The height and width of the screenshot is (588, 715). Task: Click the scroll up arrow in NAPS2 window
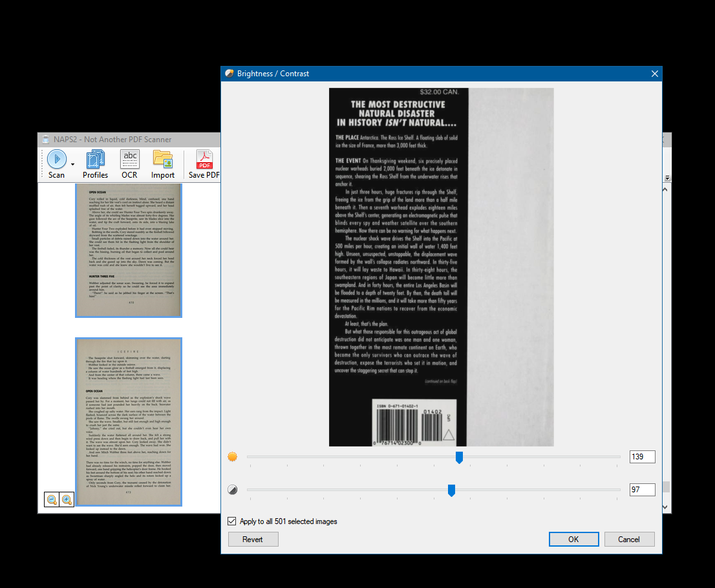pos(665,189)
